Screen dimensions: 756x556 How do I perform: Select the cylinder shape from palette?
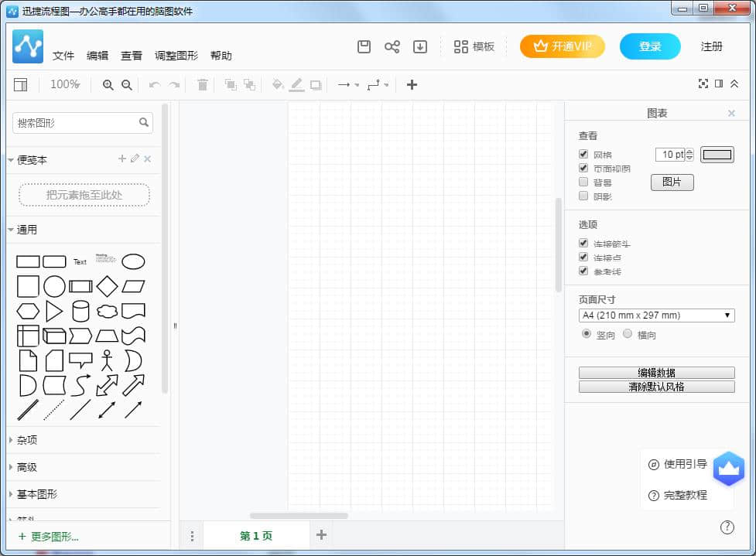click(80, 312)
